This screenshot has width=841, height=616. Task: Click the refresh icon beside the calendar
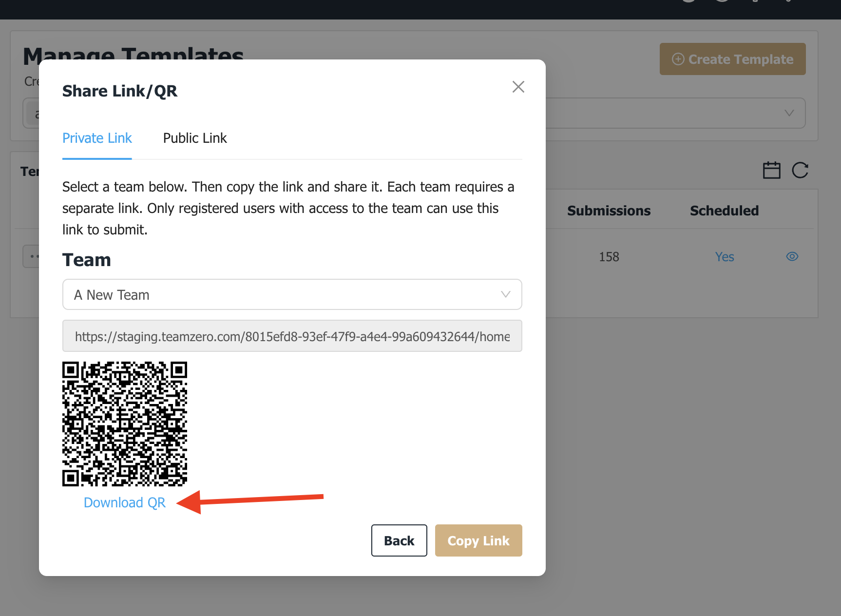pyautogui.click(x=800, y=170)
